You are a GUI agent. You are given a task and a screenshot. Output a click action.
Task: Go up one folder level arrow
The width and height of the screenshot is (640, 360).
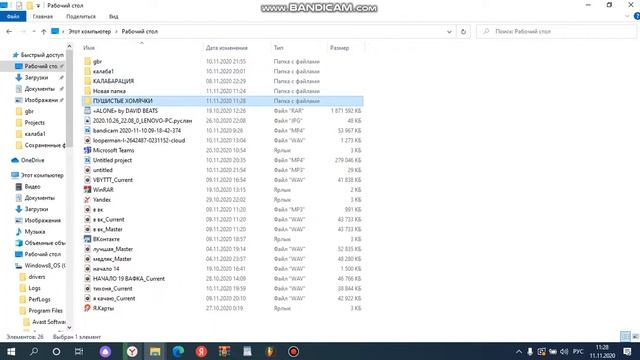pos(44,31)
